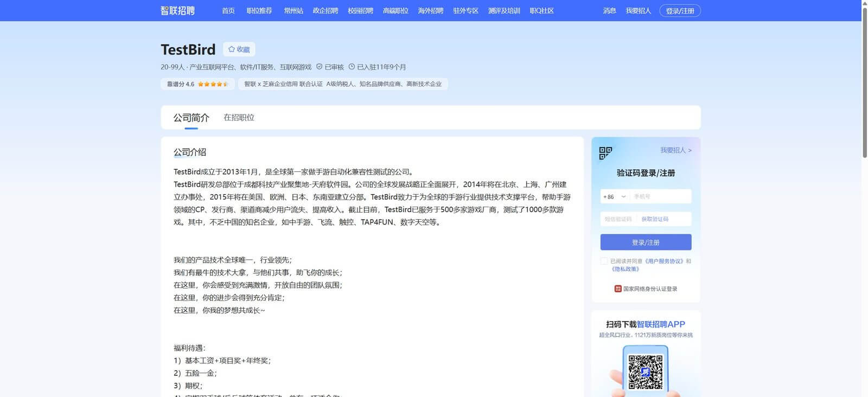
Task: Click the 智联招聘 logo in the header
Action: [x=177, y=11]
